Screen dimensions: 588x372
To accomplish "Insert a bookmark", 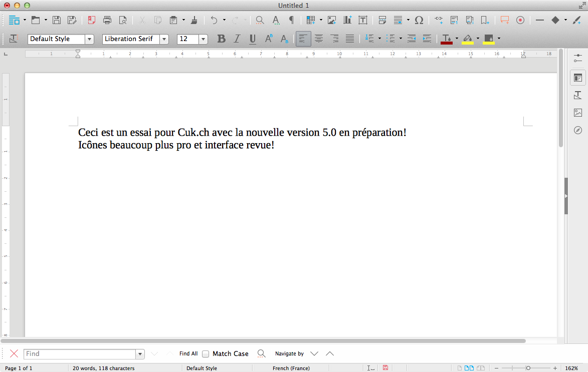I will pyautogui.click(x=485, y=20).
